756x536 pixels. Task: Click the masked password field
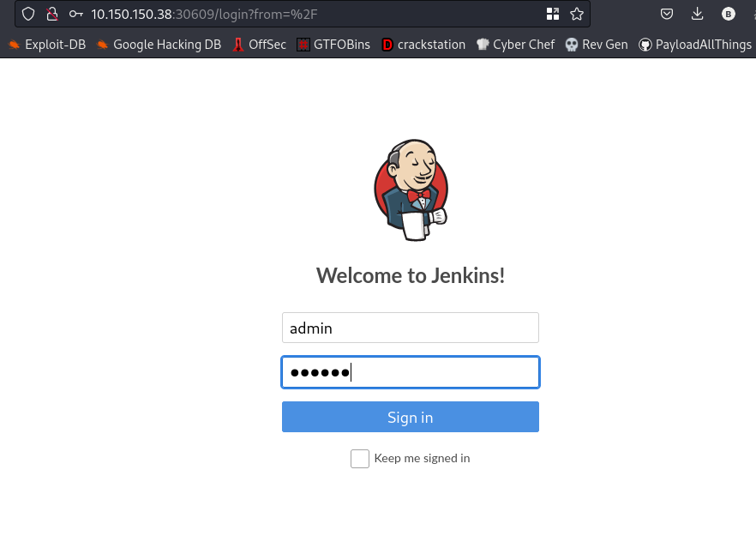click(x=411, y=372)
